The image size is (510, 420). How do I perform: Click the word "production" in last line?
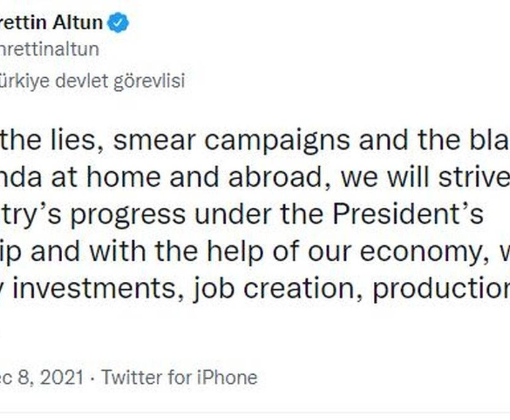[x=441, y=289]
